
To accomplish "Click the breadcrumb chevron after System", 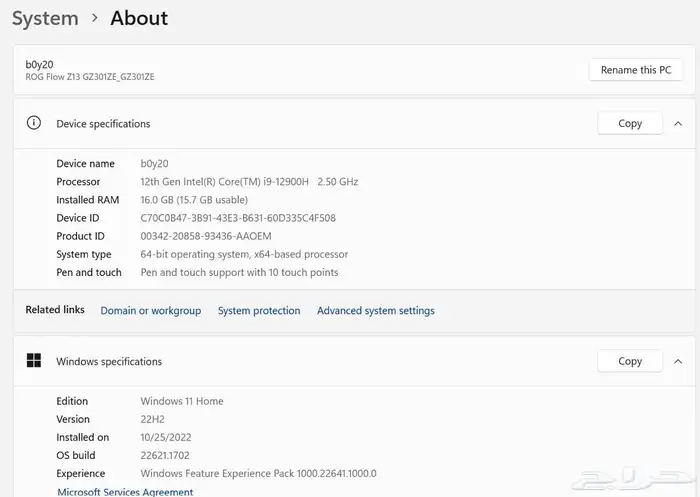I will [x=95, y=18].
